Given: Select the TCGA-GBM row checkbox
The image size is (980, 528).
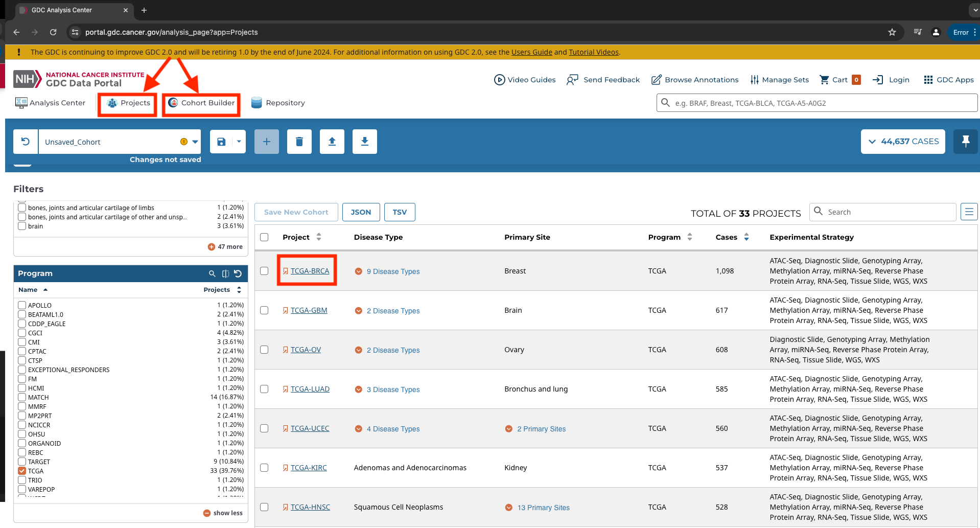Looking at the screenshot, I should tap(264, 310).
